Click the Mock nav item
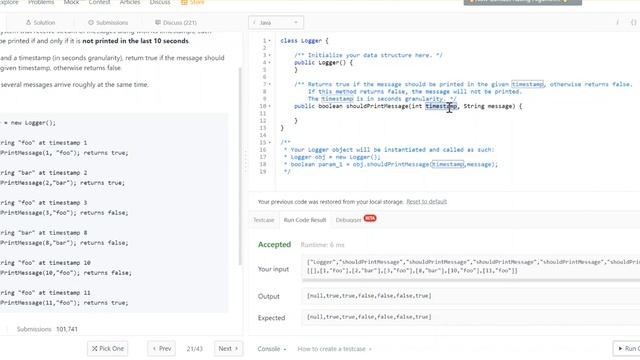640x360 pixels. point(71,2)
